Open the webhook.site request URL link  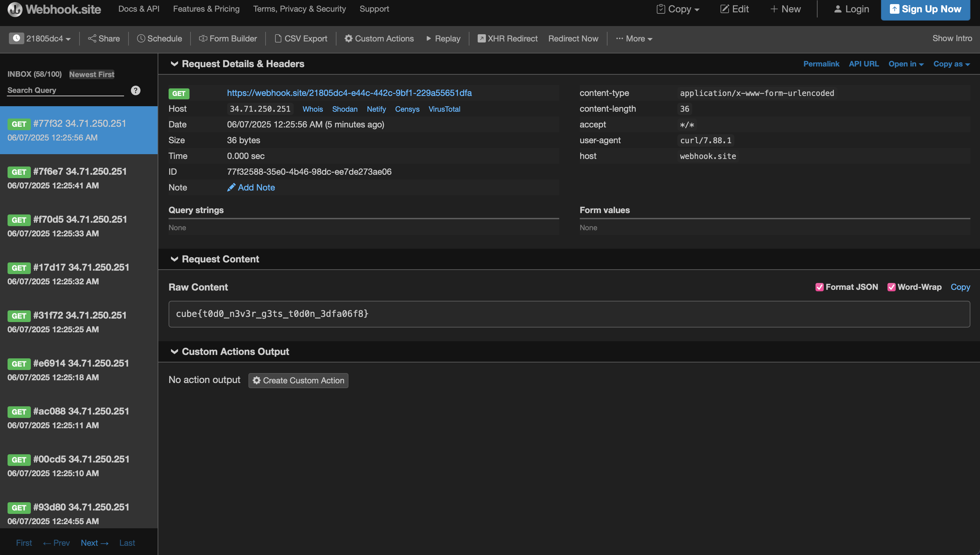349,92
